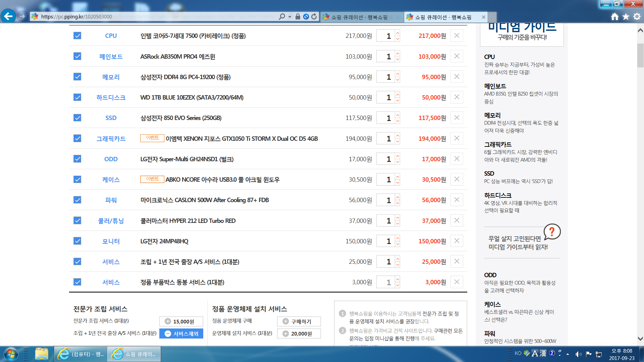
Task: Uncheck the ODD row checkbox
Action: [77, 159]
